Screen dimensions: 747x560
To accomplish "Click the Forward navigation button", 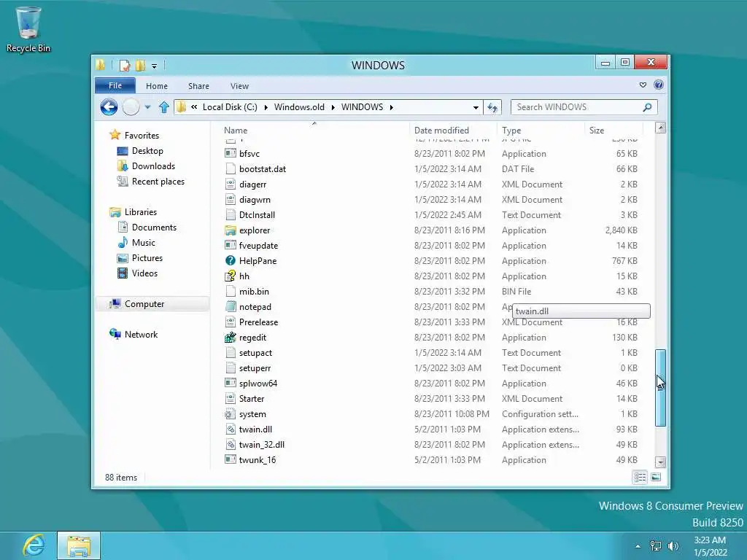I will coord(131,106).
